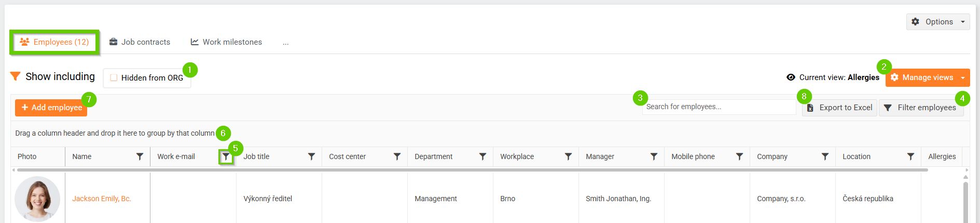Click the Filter employees button
The height and width of the screenshot is (223, 980).
pos(921,108)
